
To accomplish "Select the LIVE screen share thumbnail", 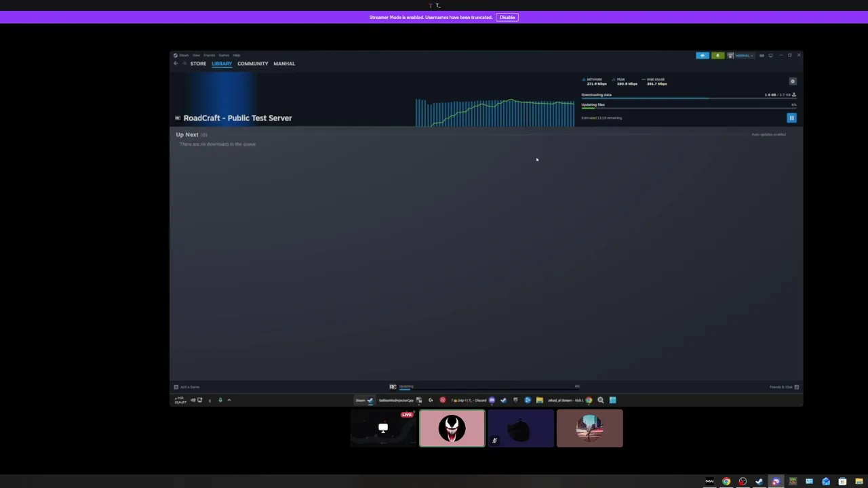I will 383,428.
